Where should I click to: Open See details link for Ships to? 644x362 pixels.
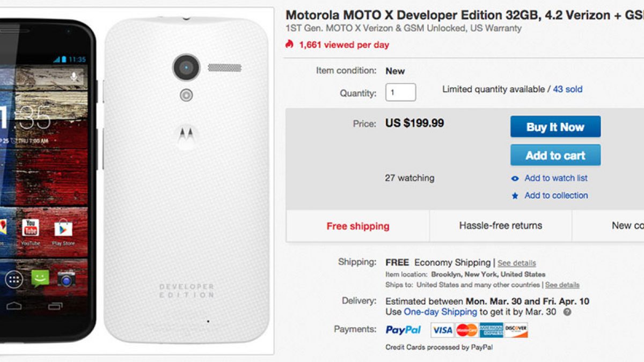(x=562, y=285)
